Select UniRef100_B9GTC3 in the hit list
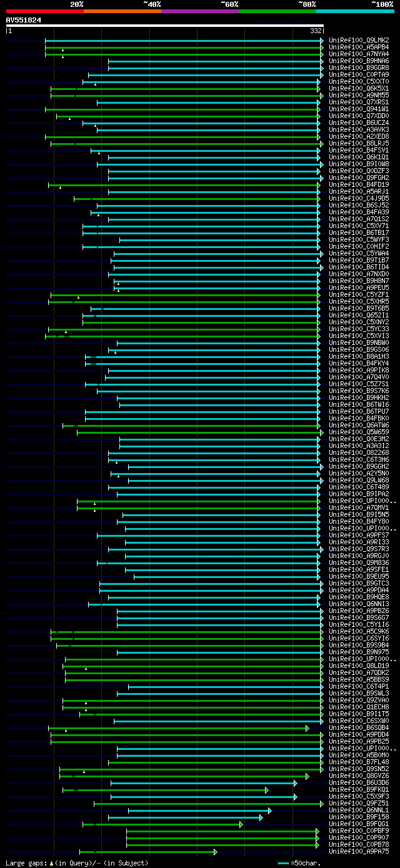The image size is (400, 868). 359,583
